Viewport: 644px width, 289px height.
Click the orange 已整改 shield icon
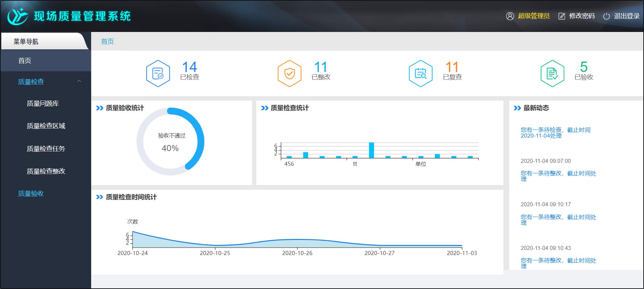click(x=290, y=73)
